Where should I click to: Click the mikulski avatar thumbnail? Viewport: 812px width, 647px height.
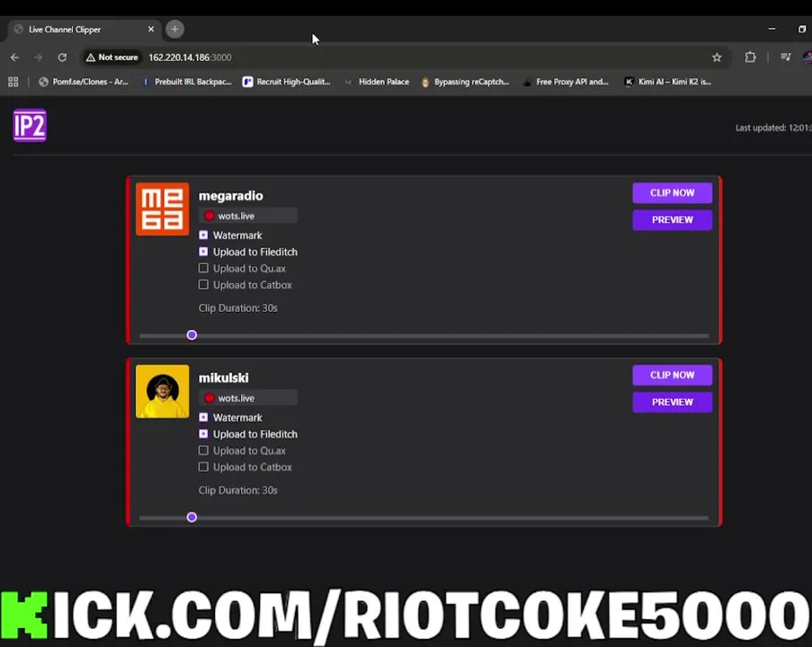(162, 391)
